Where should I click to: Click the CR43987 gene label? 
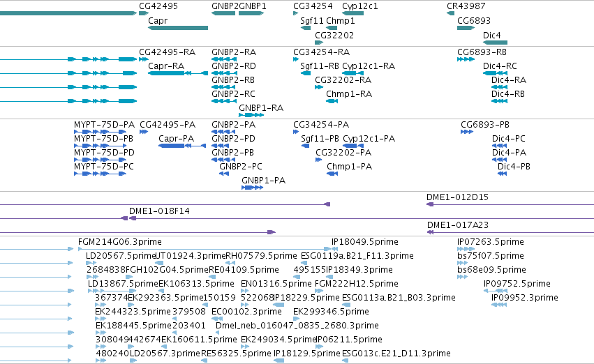tap(466, 6)
